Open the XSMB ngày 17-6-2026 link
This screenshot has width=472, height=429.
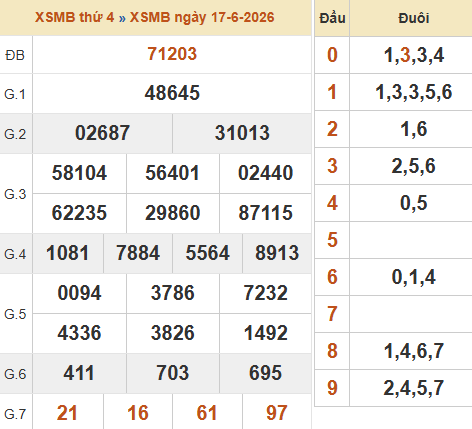click(x=202, y=17)
